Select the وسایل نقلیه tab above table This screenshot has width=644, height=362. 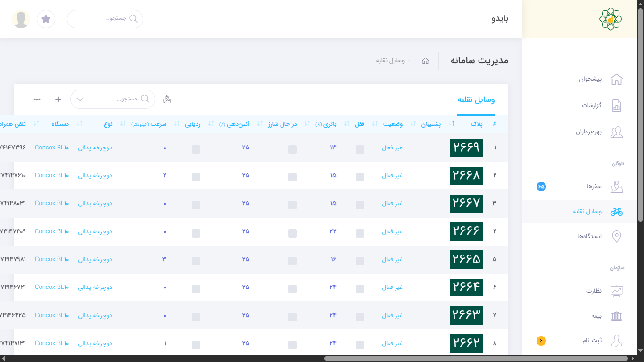476,100
